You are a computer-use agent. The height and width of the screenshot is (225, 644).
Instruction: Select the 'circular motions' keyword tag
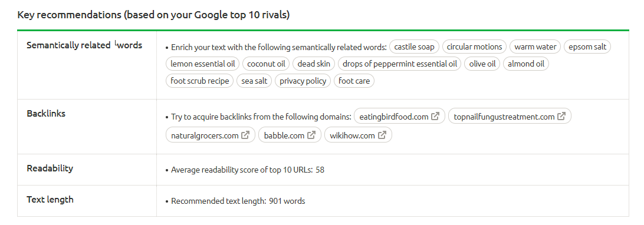(474, 47)
